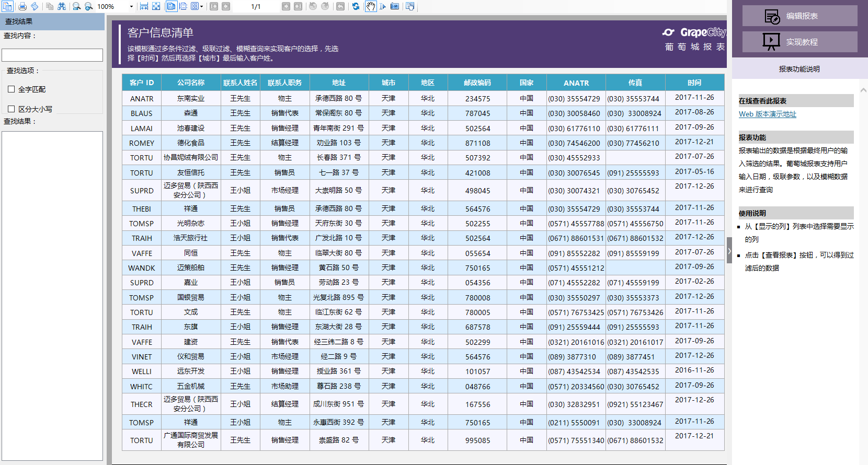Click customer ID cell WANDK
Image resolution: width=868 pixels, height=465 pixels.
coord(142,268)
